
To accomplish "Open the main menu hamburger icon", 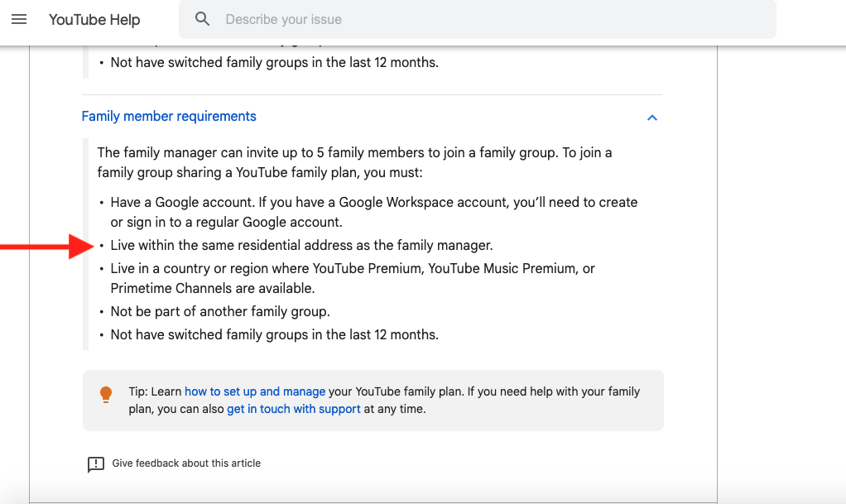I will click(x=19, y=19).
